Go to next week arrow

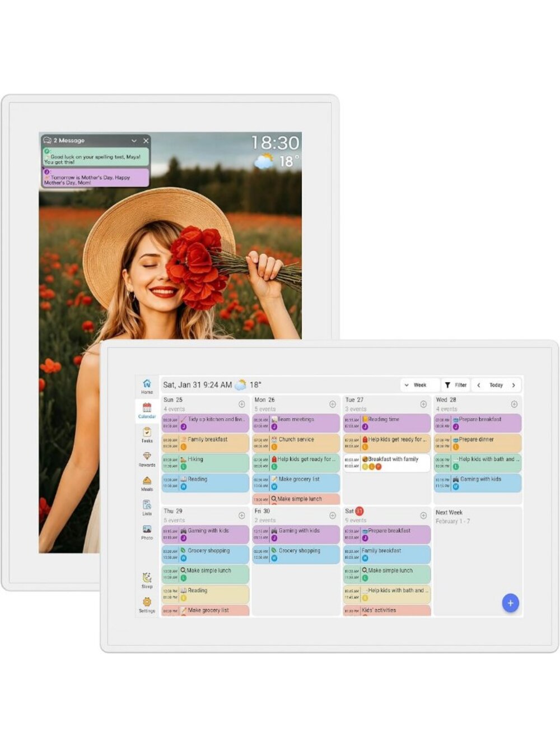(x=513, y=385)
